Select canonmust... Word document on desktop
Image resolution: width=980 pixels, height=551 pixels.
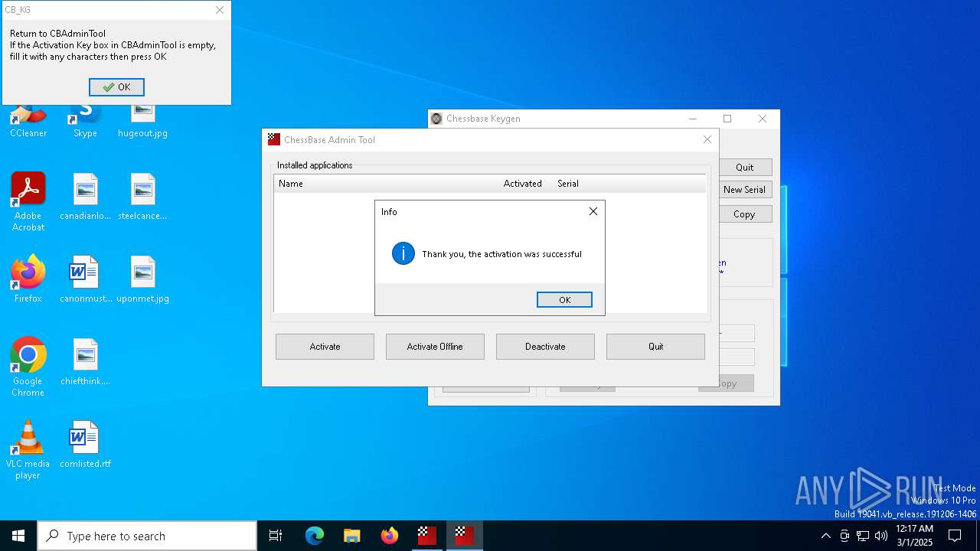(85, 279)
